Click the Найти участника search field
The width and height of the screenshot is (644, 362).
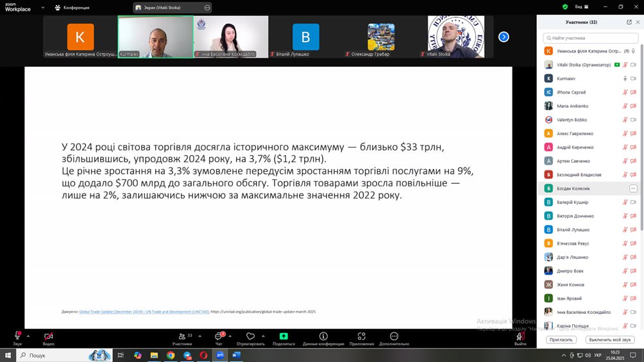[x=590, y=38]
